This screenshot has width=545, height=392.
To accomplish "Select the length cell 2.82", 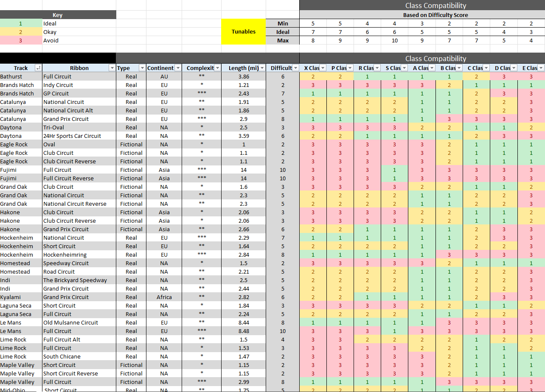I will tap(244, 297).
